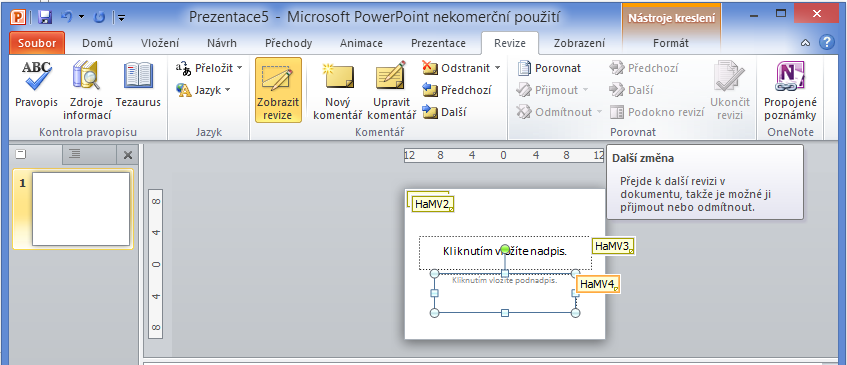This screenshot has height=365, width=847.
Task: Open the HaMV4 comment marker
Action: [597, 283]
